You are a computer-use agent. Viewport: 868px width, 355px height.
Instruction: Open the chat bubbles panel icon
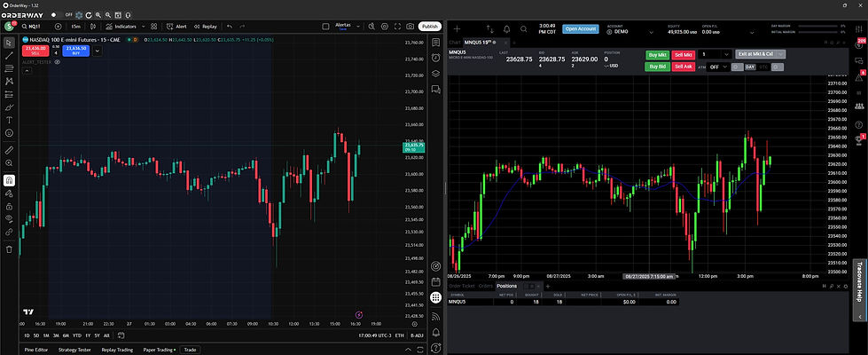435,89
